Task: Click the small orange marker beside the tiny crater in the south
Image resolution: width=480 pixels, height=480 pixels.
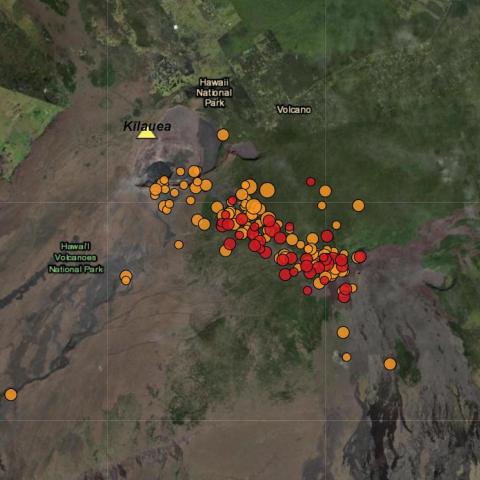Action: pyautogui.click(x=347, y=357)
